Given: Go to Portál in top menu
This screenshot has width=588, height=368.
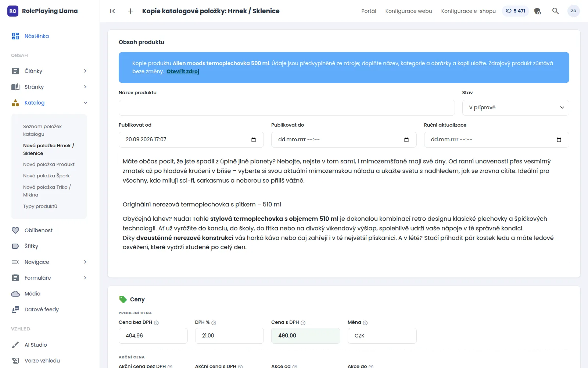Looking at the screenshot, I should tap(369, 11).
